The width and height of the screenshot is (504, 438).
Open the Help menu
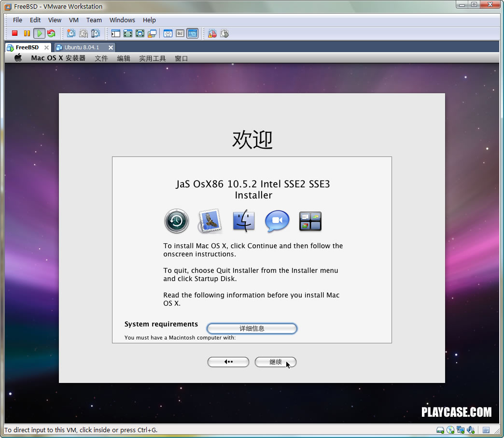click(x=149, y=20)
